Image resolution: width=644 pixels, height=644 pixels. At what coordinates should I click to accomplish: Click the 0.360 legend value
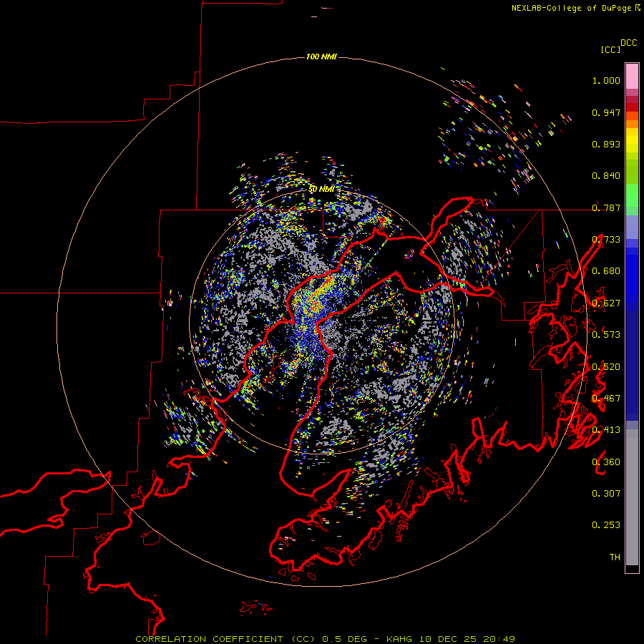(x=606, y=462)
